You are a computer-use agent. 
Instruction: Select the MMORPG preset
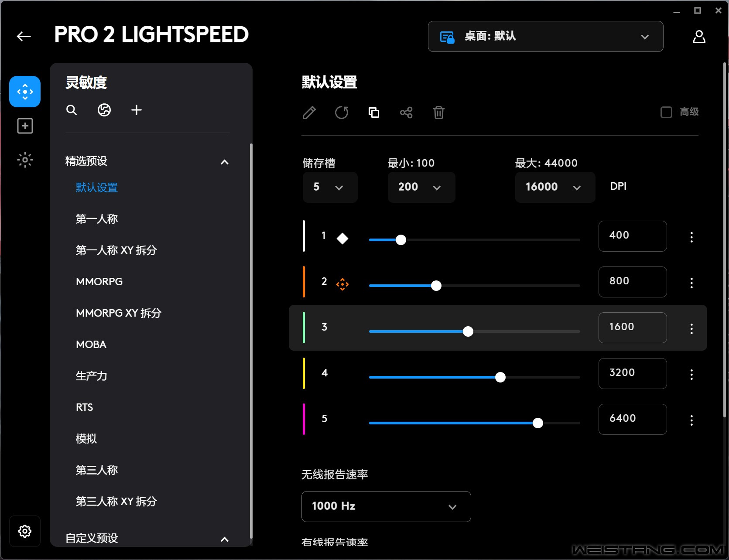(x=99, y=282)
